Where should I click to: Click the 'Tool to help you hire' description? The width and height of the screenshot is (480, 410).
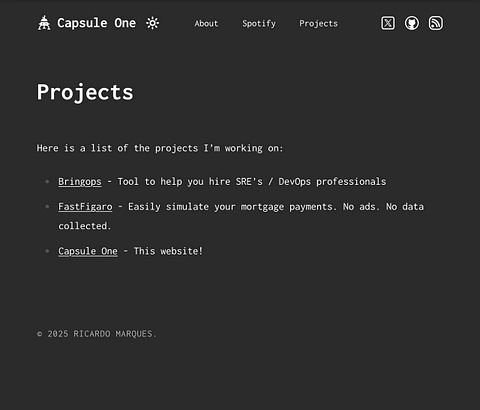coord(252,182)
